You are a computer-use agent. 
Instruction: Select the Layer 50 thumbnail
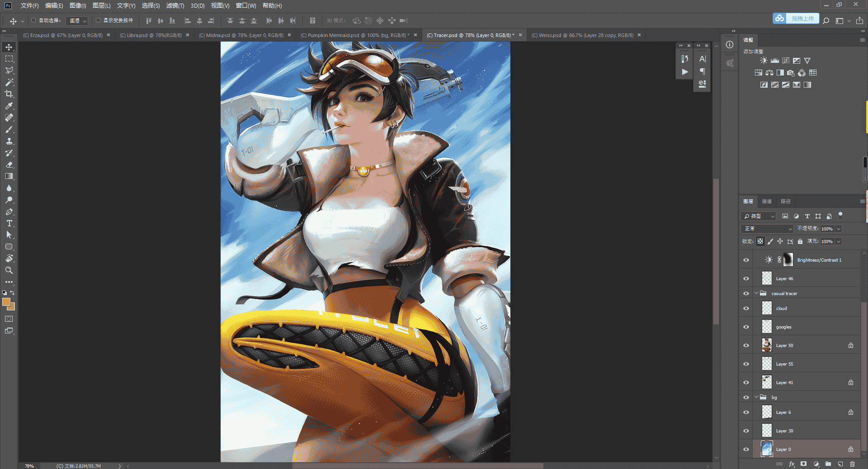point(767,345)
